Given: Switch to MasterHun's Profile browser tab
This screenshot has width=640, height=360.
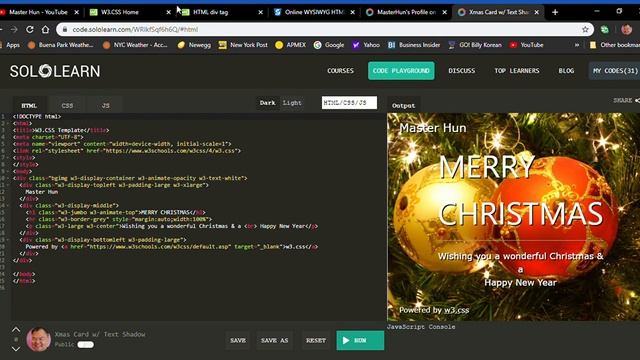Looking at the screenshot, I should (406, 12).
